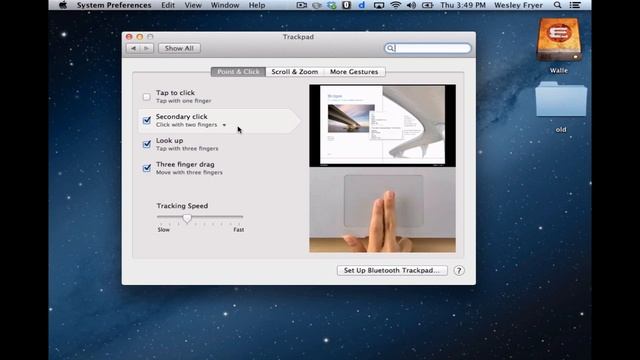Click the black square menu bar icon

(x=346, y=5)
